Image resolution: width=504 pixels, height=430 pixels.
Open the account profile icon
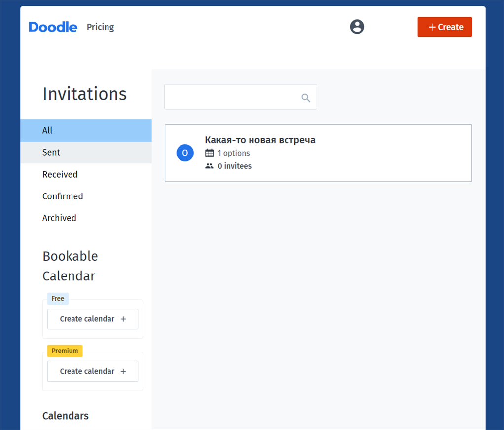[x=357, y=27]
